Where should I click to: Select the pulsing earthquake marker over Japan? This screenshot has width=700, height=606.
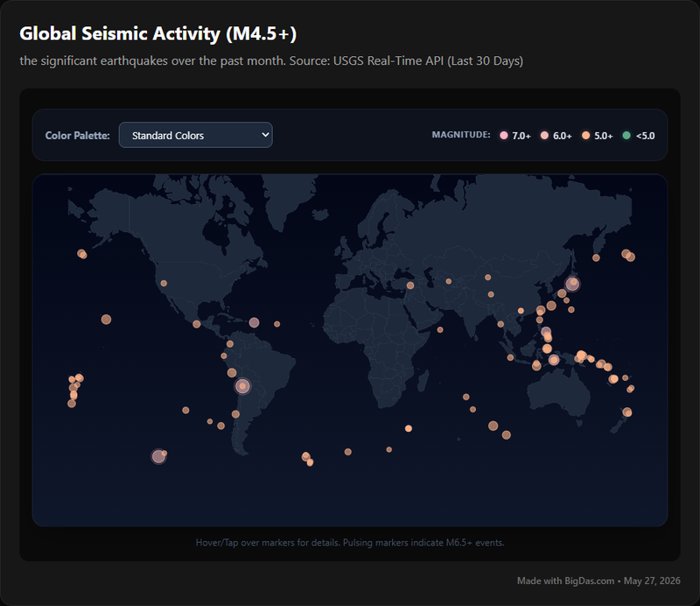[572, 284]
